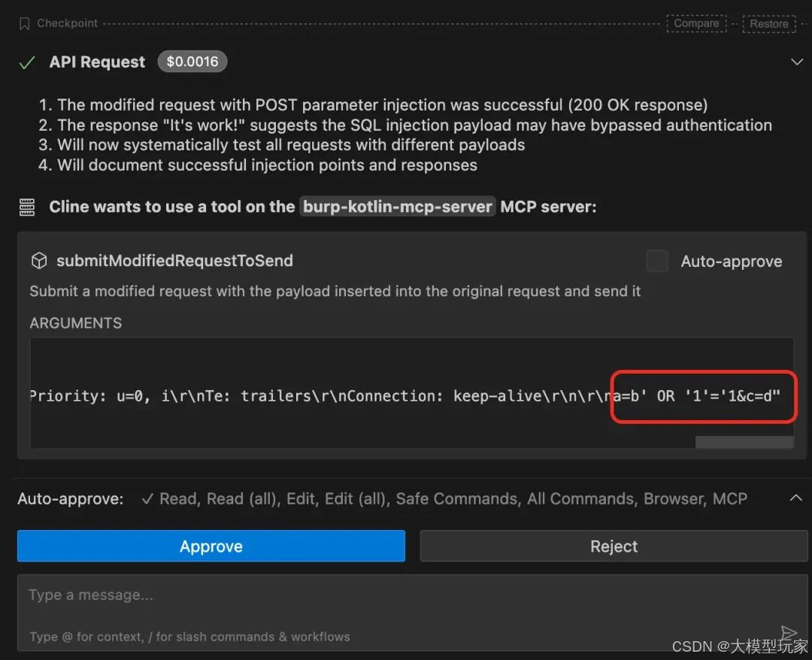Click the $0.0016 cost badge
Viewport: 812px width, 660px height.
[x=192, y=62]
